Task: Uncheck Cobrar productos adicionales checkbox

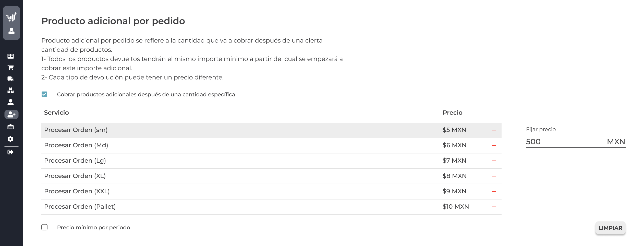Action: pos(44,94)
